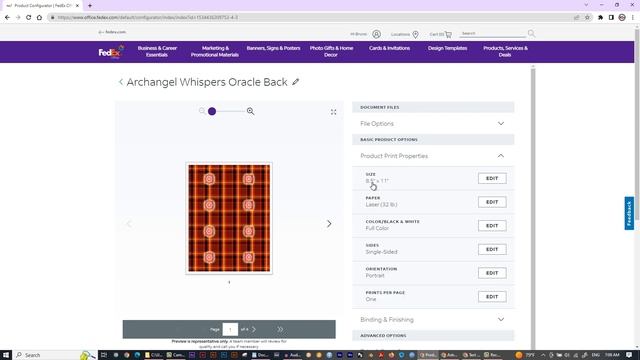Open the Feedback side tab
The height and width of the screenshot is (360, 640).
click(629, 213)
